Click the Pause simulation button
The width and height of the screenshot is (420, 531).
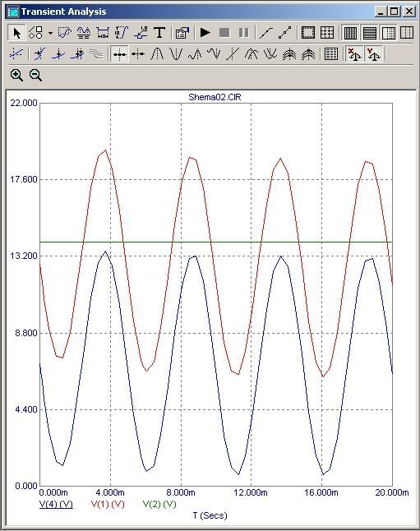(x=243, y=33)
